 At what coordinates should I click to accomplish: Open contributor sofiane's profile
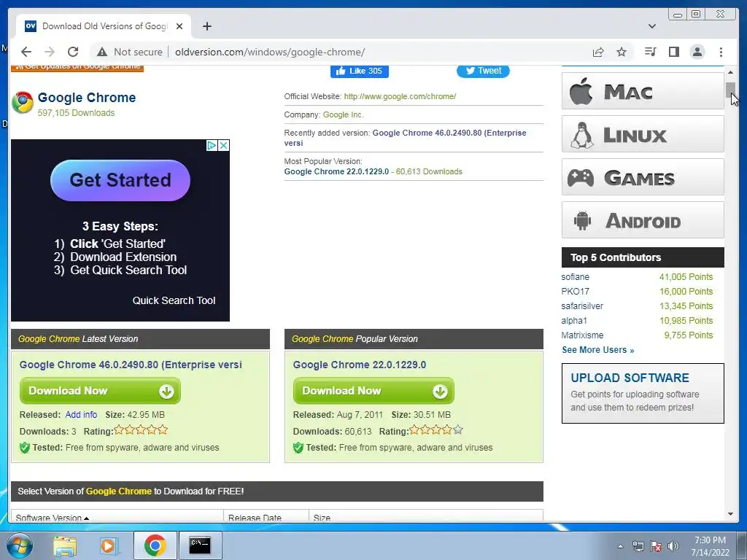point(575,277)
